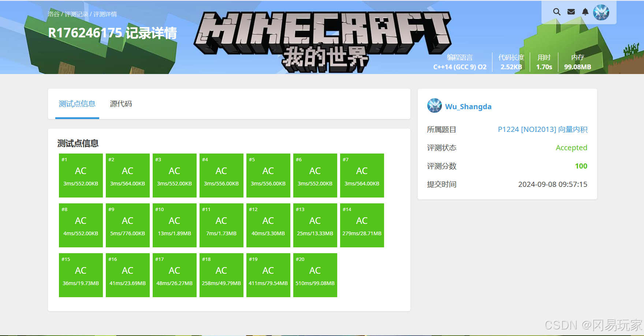Select test case #11 with 7ms
The height and width of the screenshot is (336, 644).
(x=222, y=225)
